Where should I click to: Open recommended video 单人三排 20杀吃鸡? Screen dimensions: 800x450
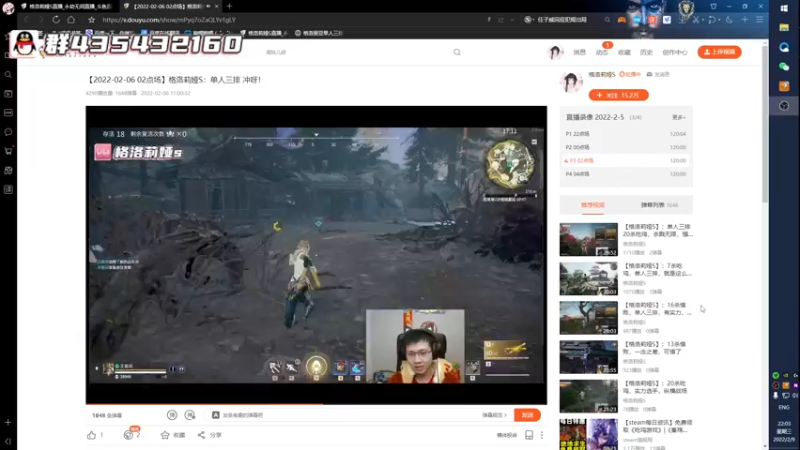coord(658,230)
